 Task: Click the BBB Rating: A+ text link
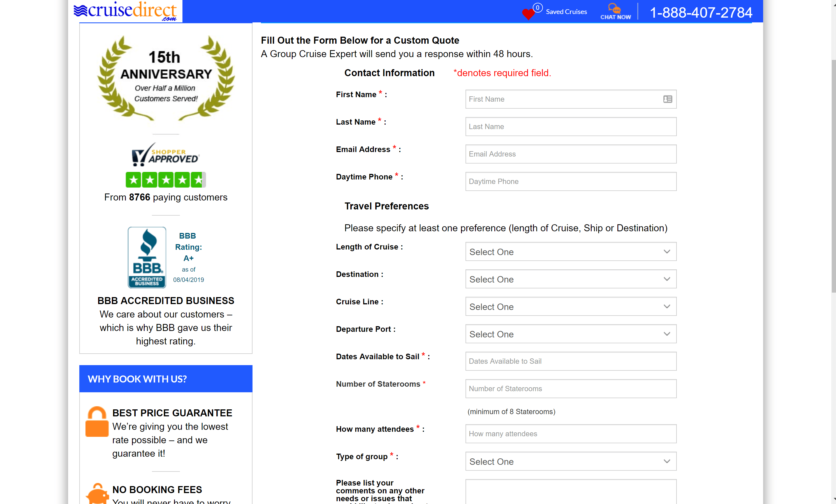pos(188,247)
